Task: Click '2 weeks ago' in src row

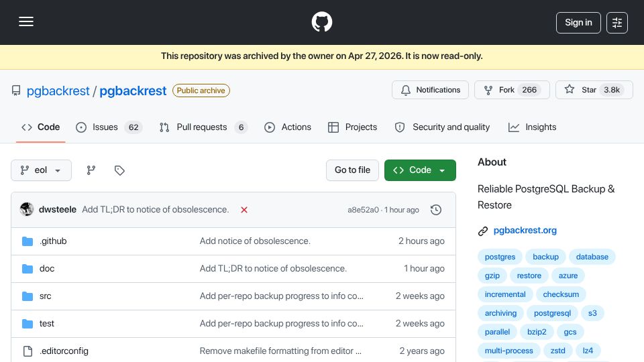Action: pos(420,296)
